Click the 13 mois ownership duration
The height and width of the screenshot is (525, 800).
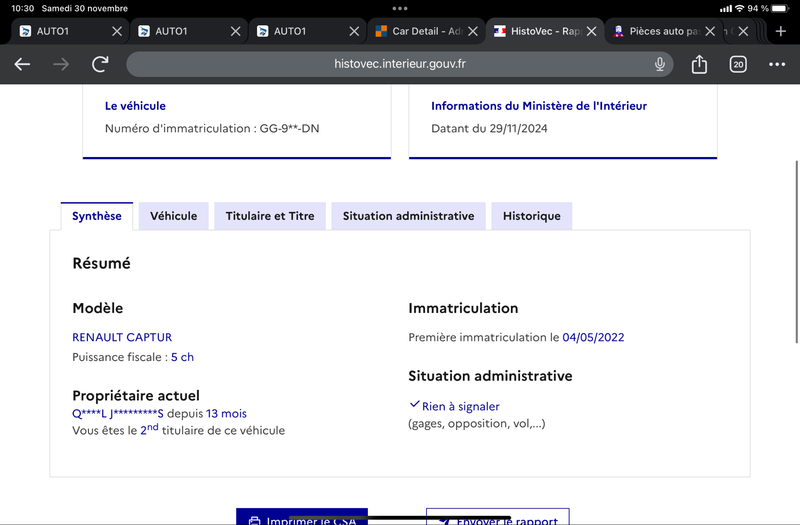point(227,413)
